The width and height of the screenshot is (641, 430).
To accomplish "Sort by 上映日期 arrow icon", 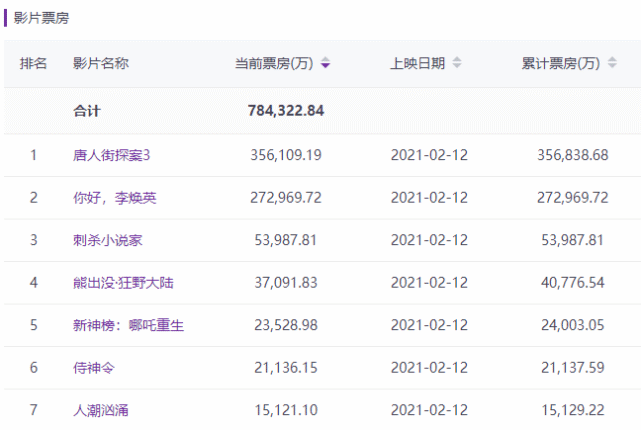I will coord(457,63).
